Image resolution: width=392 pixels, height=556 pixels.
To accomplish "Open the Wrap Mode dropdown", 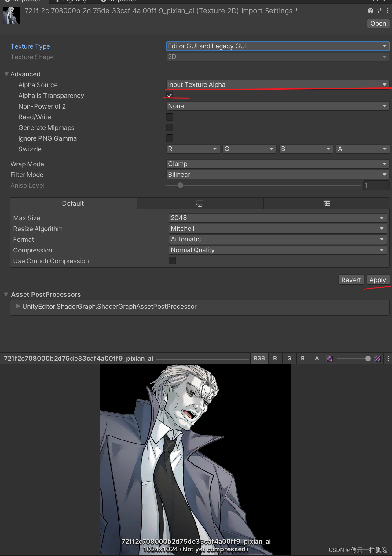I will 277,164.
